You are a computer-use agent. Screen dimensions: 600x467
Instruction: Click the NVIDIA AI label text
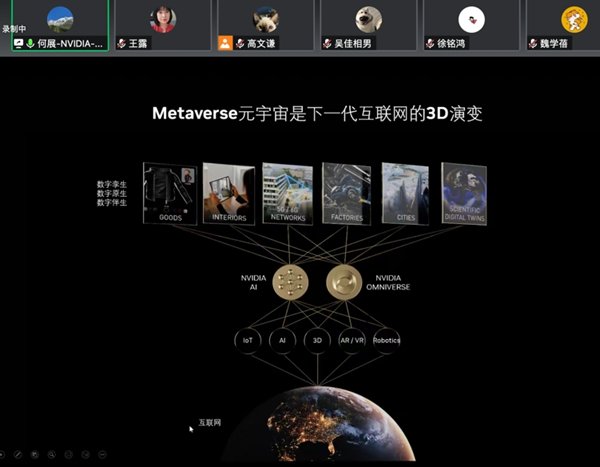pyautogui.click(x=253, y=282)
